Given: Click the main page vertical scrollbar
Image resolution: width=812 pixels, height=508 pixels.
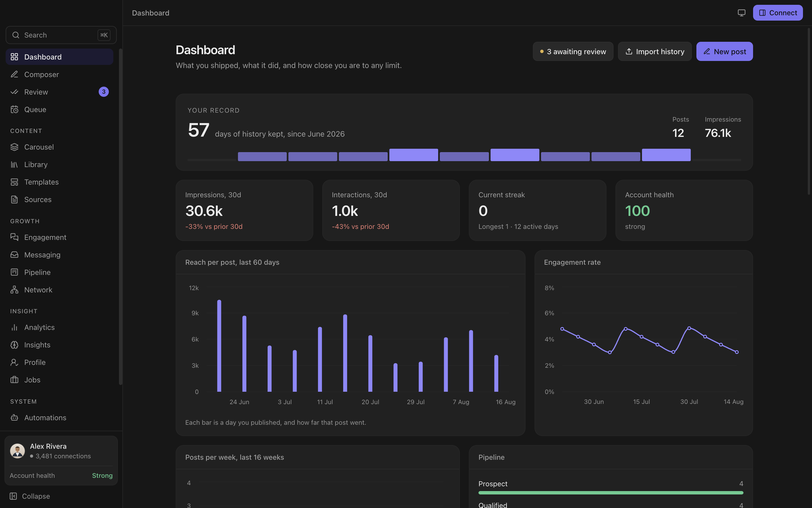Looking at the screenshot, I should [809, 111].
